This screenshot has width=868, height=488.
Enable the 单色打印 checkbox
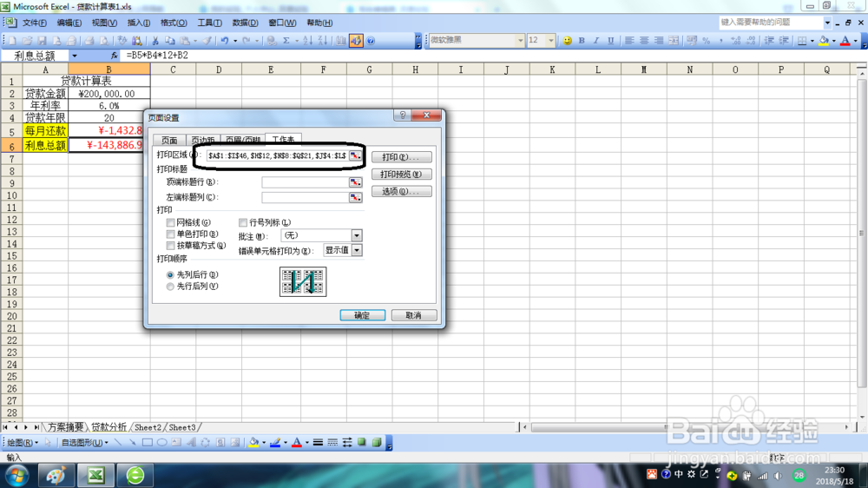pos(170,234)
